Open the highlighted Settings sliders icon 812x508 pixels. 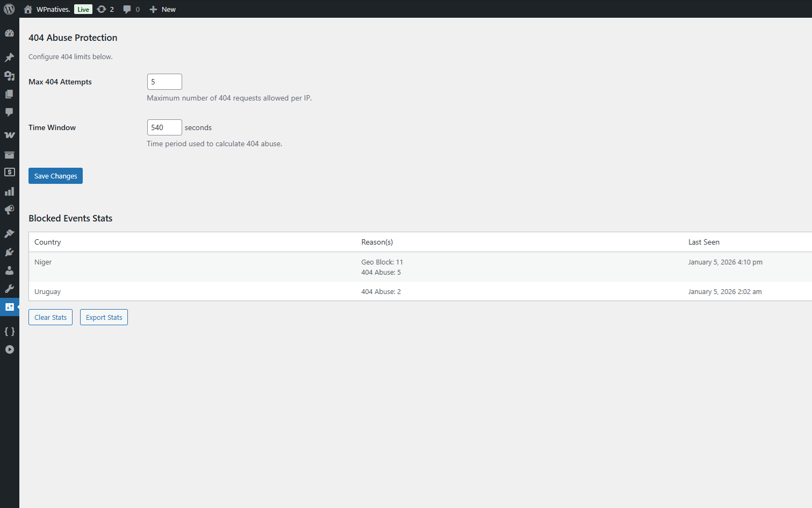[x=10, y=307]
